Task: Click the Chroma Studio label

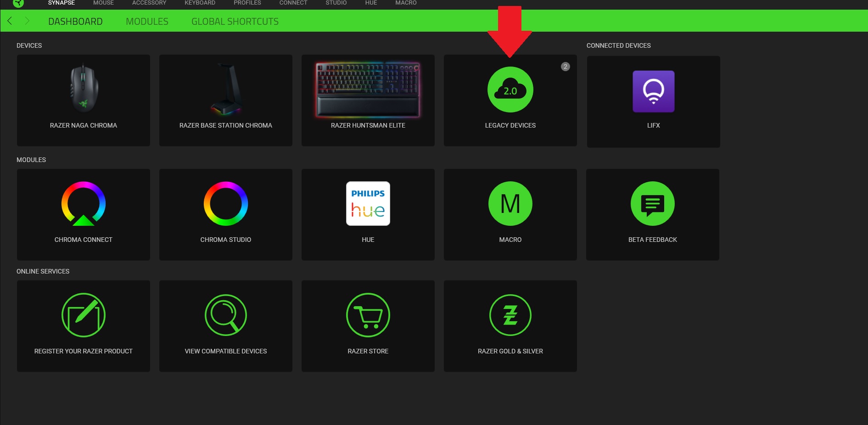Action: coord(226,240)
